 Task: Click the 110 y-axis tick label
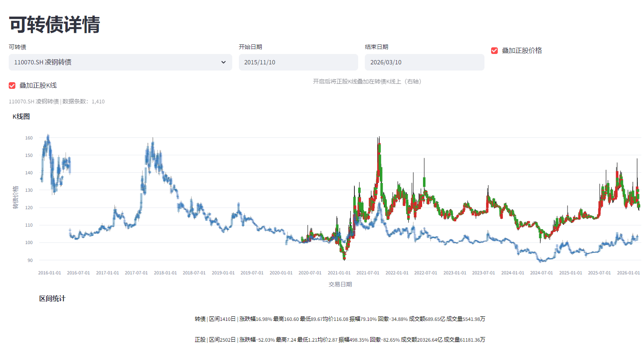pos(29,225)
